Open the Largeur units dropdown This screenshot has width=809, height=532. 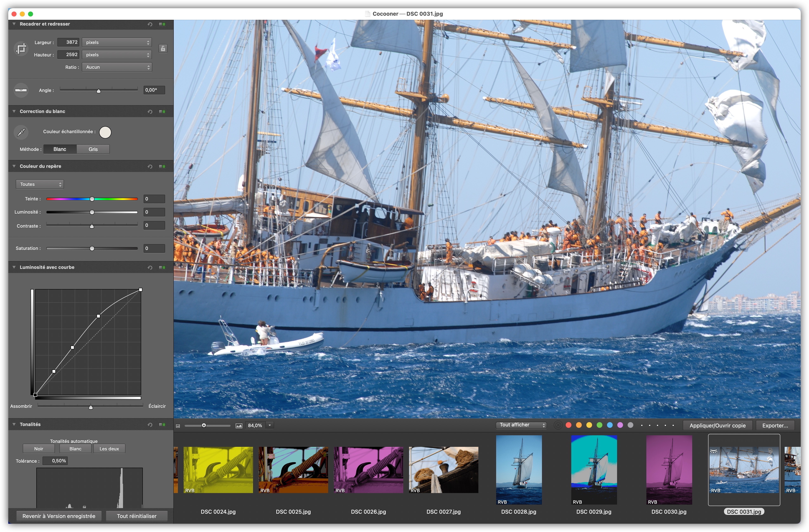click(117, 42)
